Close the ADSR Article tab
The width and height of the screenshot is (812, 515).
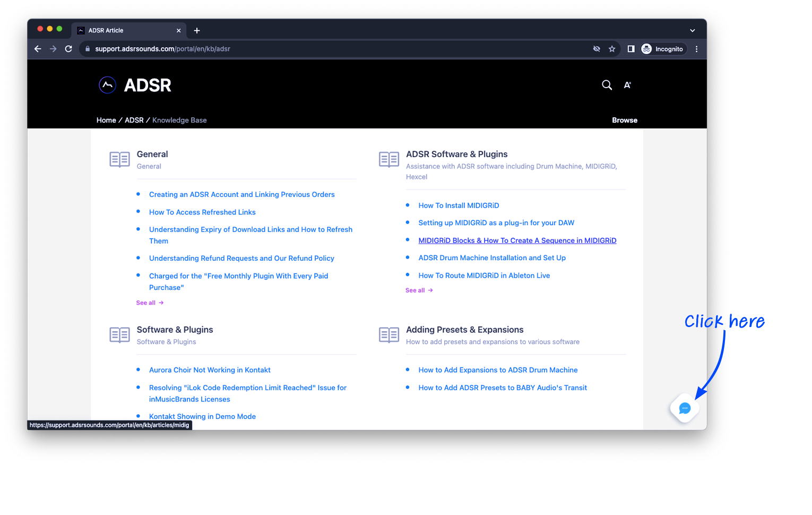point(178,30)
